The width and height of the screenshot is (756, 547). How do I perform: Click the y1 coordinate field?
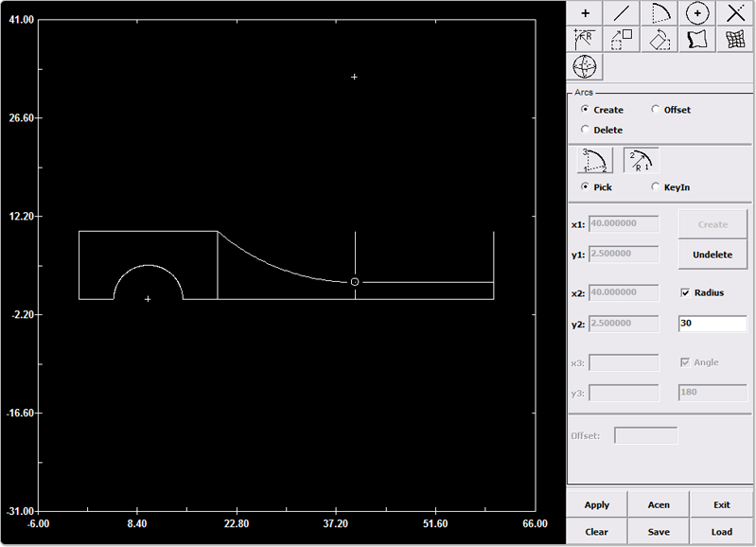[624, 255]
